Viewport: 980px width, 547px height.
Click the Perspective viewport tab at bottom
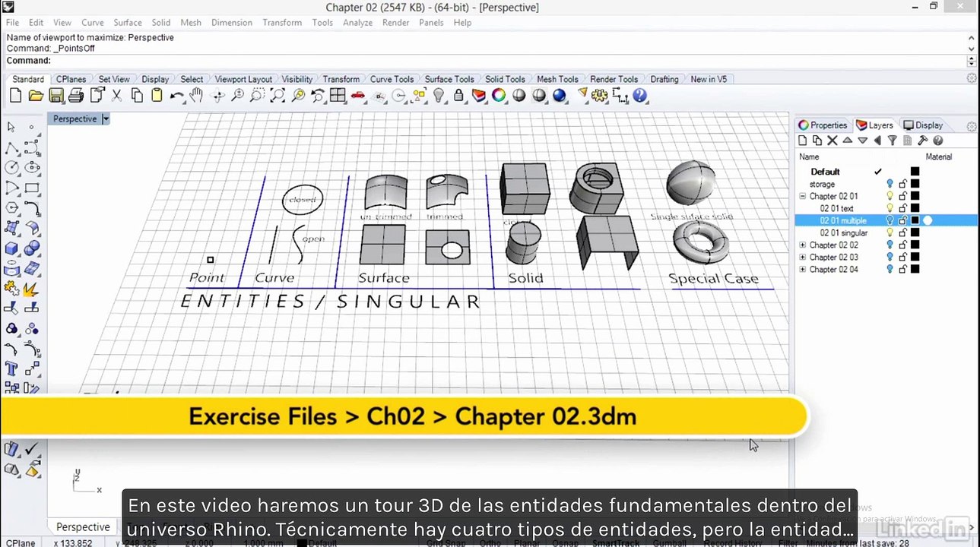[83, 526]
